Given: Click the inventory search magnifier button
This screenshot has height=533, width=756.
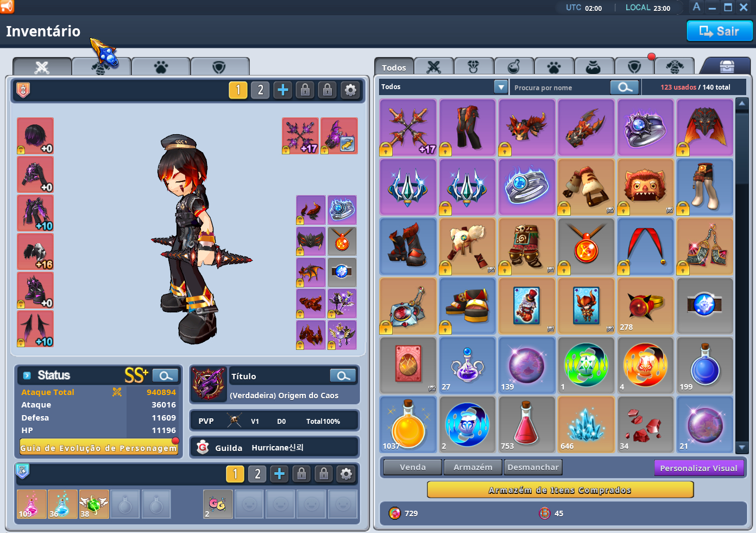Looking at the screenshot, I should (625, 87).
